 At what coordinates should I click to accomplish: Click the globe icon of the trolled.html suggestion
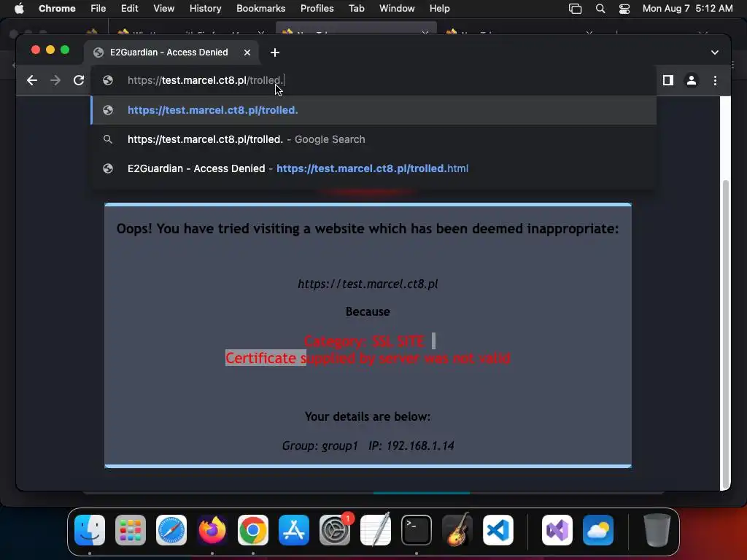click(x=108, y=168)
